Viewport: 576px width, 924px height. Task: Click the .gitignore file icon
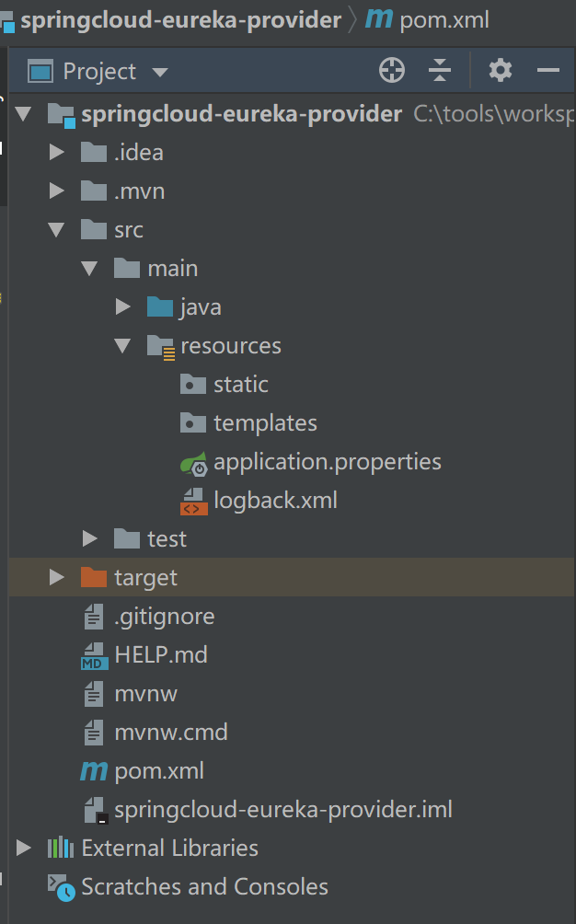point(94,616)
